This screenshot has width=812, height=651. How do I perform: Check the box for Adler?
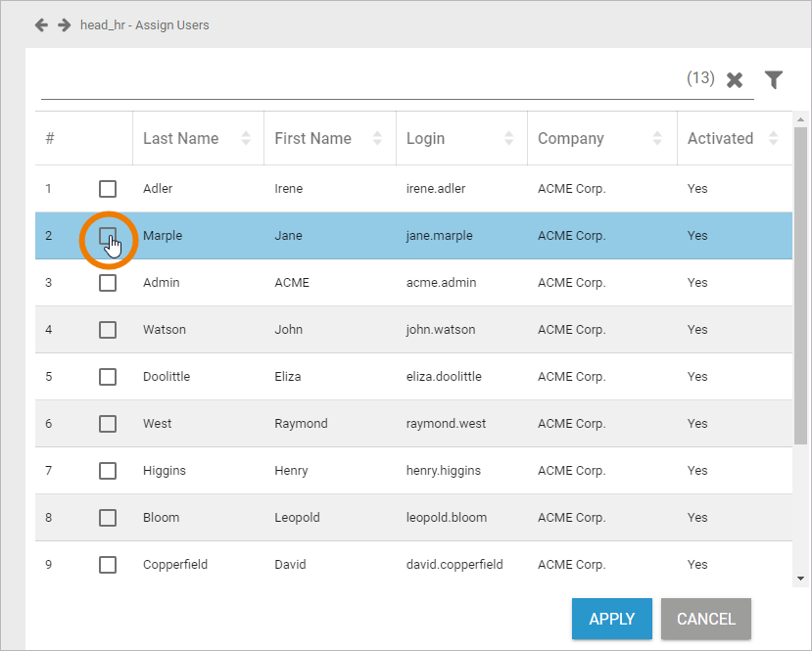tap(108, 189)
